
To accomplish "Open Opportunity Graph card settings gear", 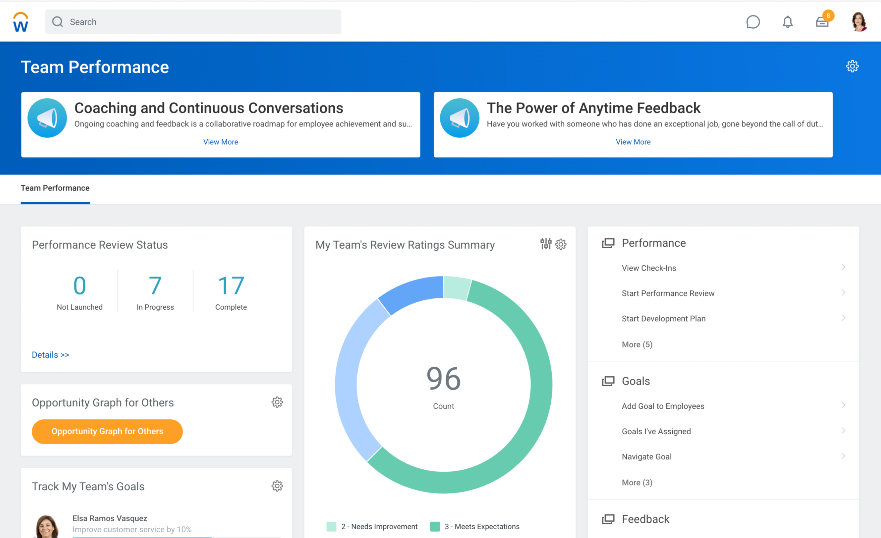I will point(277,402).
